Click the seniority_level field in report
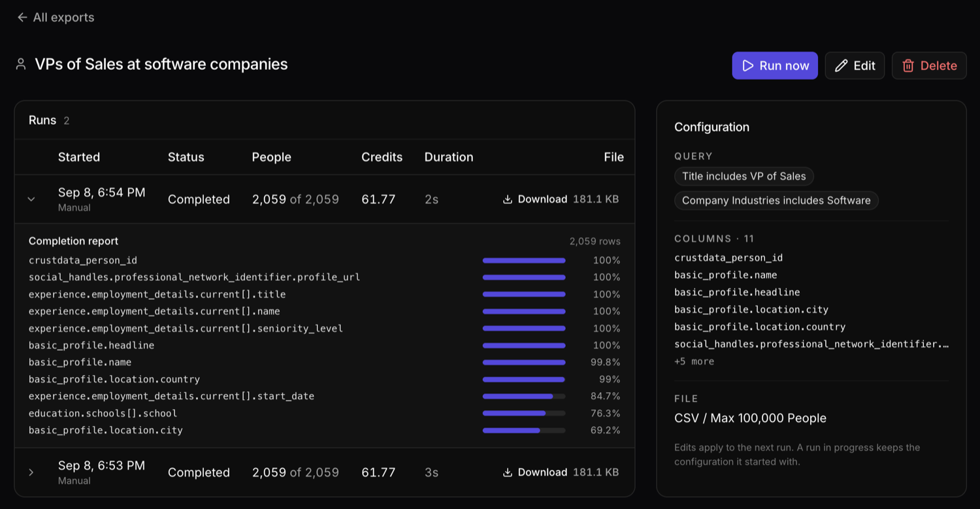Screen dimensions: 980x509 pyautogui.click(x=186, y=328)
